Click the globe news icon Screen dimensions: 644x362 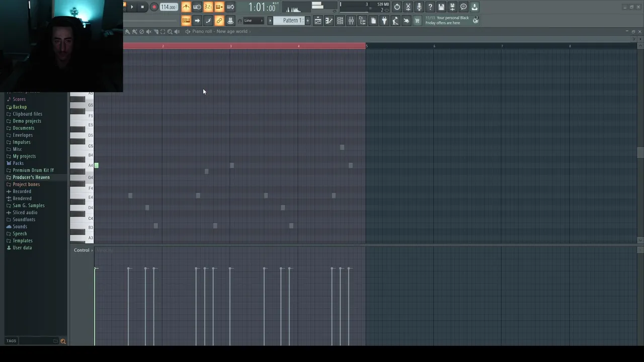(475, 20)
